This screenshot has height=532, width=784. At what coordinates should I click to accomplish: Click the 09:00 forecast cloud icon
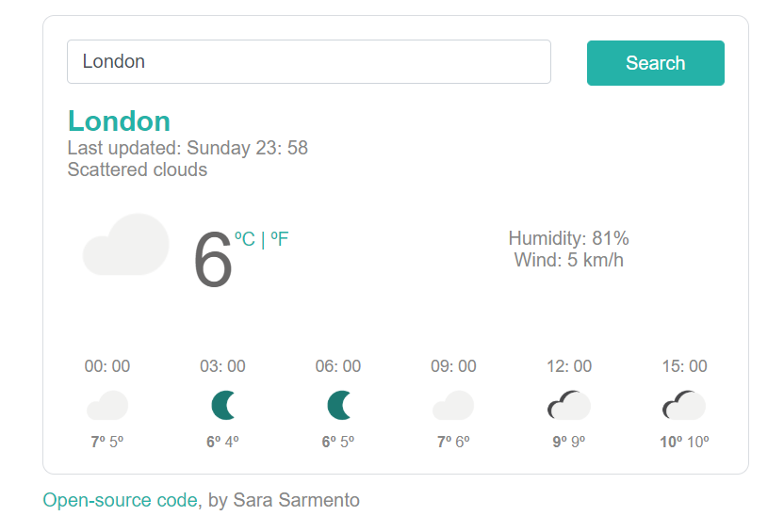(x=453, y=406)
